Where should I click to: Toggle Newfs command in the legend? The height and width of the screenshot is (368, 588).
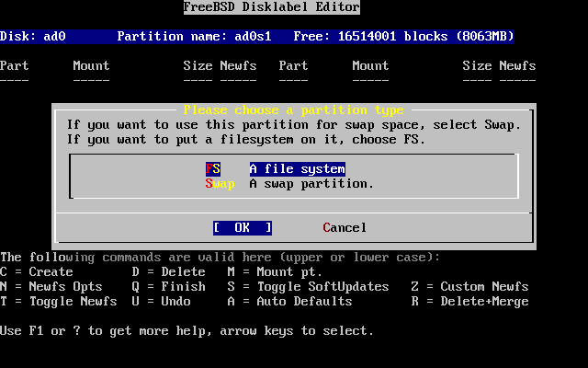(59, 301)
